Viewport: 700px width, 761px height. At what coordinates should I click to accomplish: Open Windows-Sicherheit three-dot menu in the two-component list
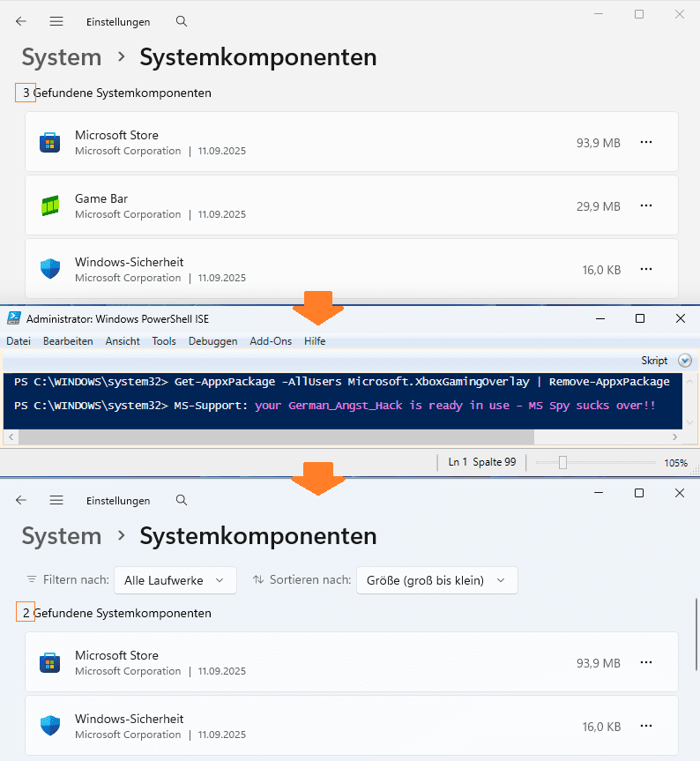coord(645,726)
